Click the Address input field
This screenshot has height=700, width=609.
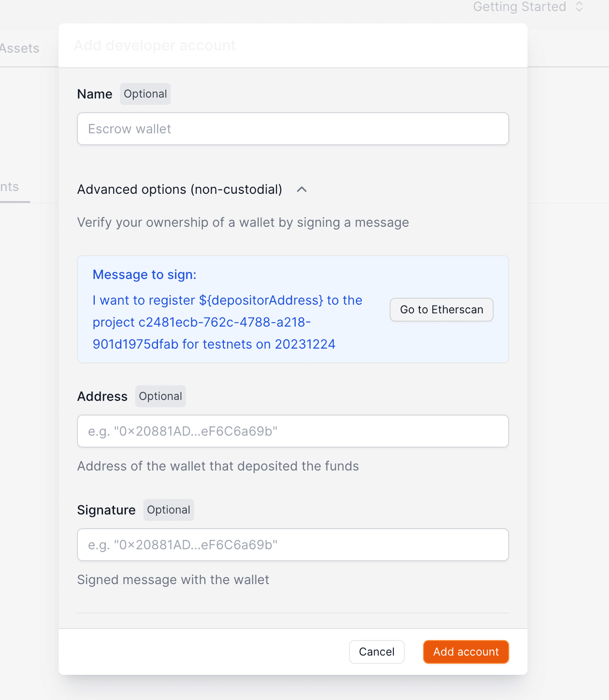coord(293,431)
